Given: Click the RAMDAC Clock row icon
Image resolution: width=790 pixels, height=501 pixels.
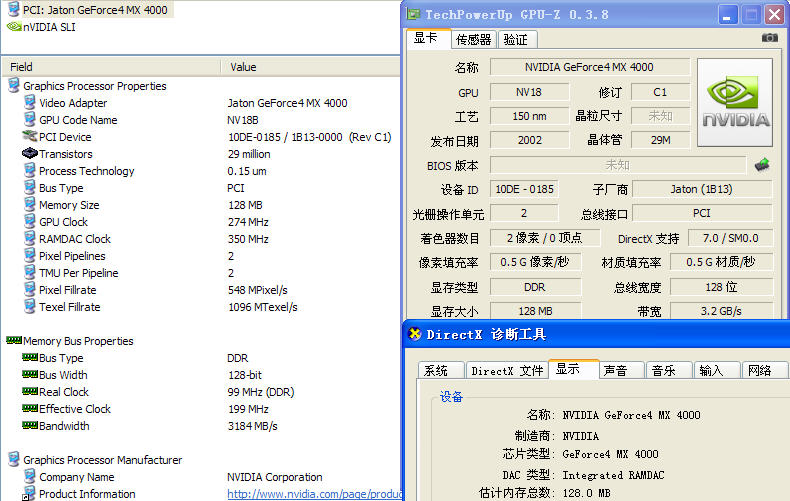Looking at the screenshot, I should (x=30, y=238).
